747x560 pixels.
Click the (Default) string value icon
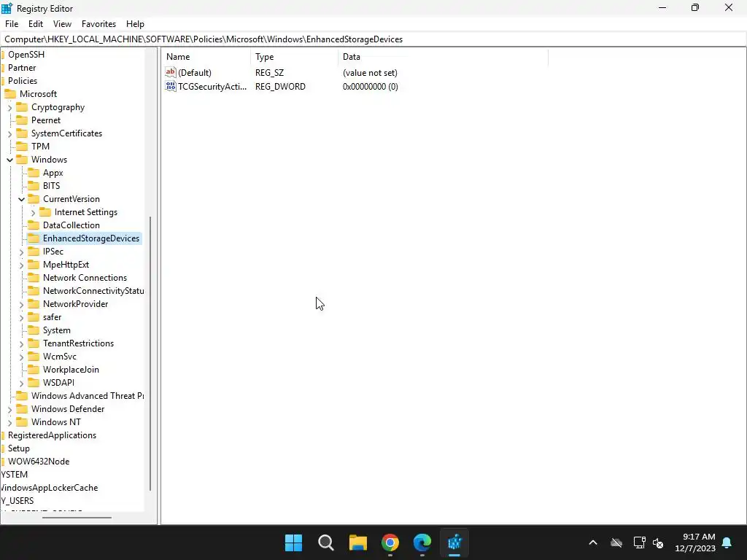point(171,72)
